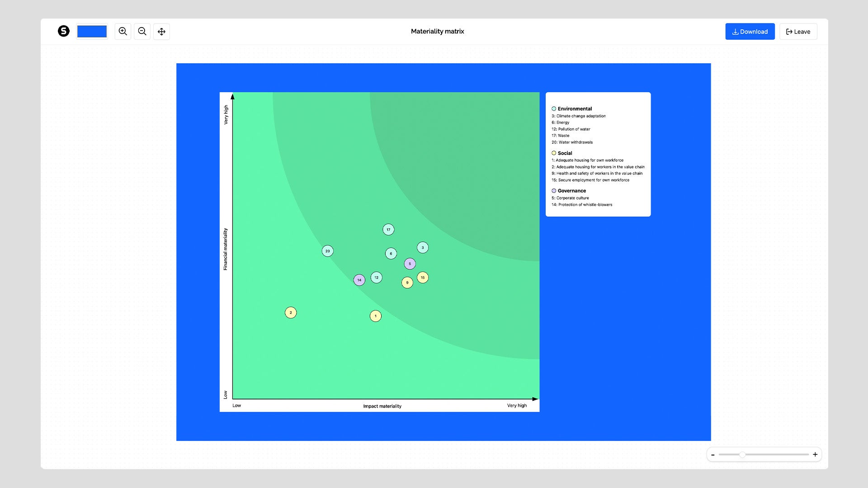Click the yellow point numbered 1
The width and height of the screenshot is (868, 488).
(x=376, y=316)
